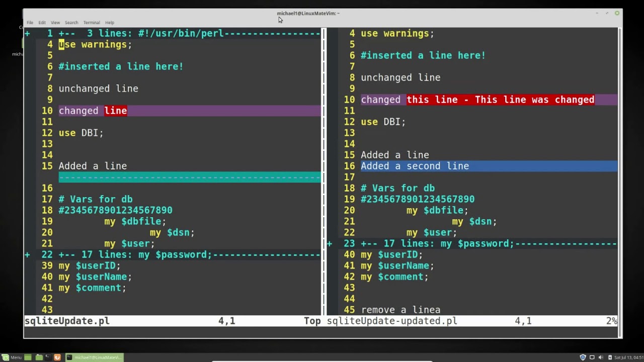This screenshot has width=644, height=362.
Task: Click the vertical split separator between panes
Action: [324, 172]
